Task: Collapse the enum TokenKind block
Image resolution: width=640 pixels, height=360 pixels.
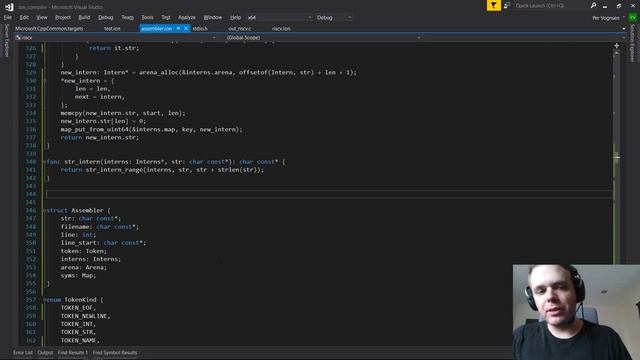Action: tap(44, 300)
